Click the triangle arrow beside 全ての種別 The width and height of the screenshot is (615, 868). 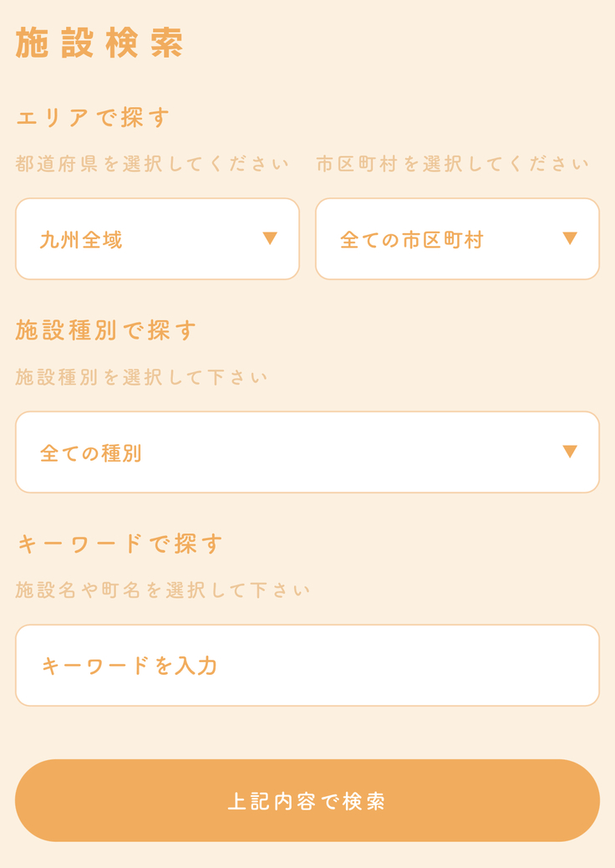(x=570, y=452)
